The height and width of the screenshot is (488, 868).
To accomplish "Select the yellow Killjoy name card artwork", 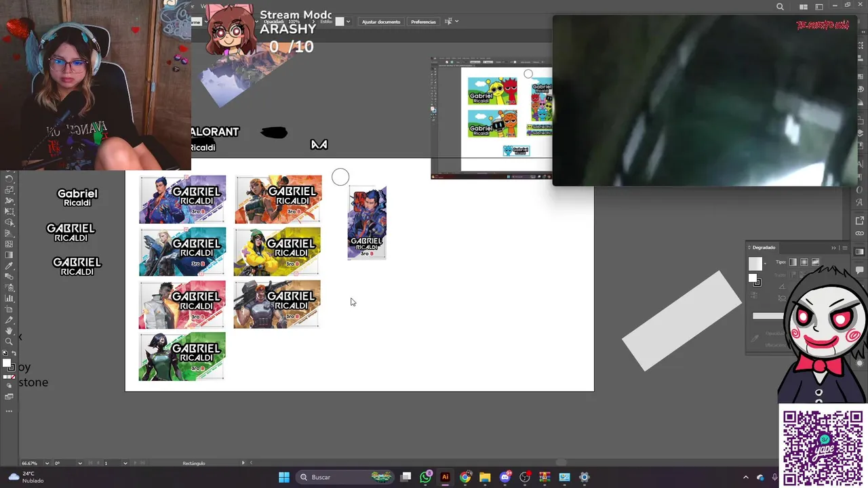I will (277, 251).
